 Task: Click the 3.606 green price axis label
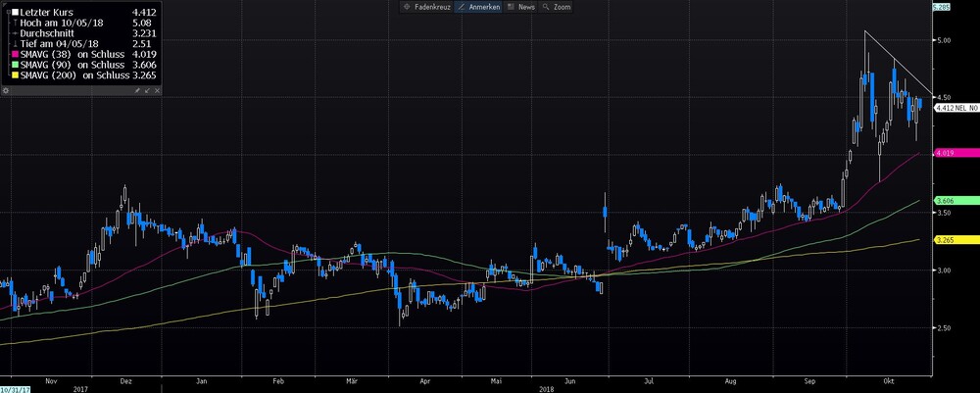tap(955, 201)
